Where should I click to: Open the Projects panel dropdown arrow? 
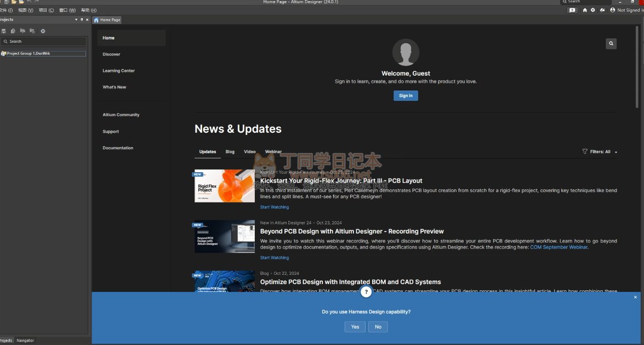pyautogui.click(x=76, y=19)
